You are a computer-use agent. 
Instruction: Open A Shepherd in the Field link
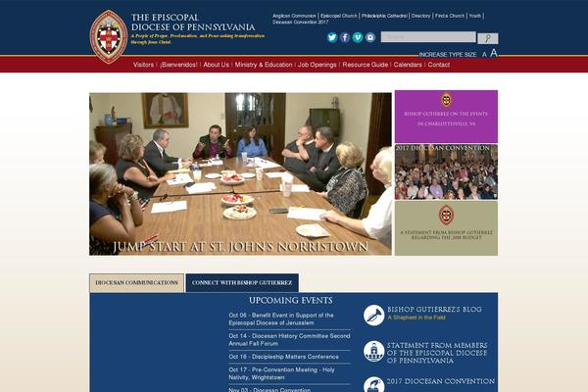tap(416, 318)
